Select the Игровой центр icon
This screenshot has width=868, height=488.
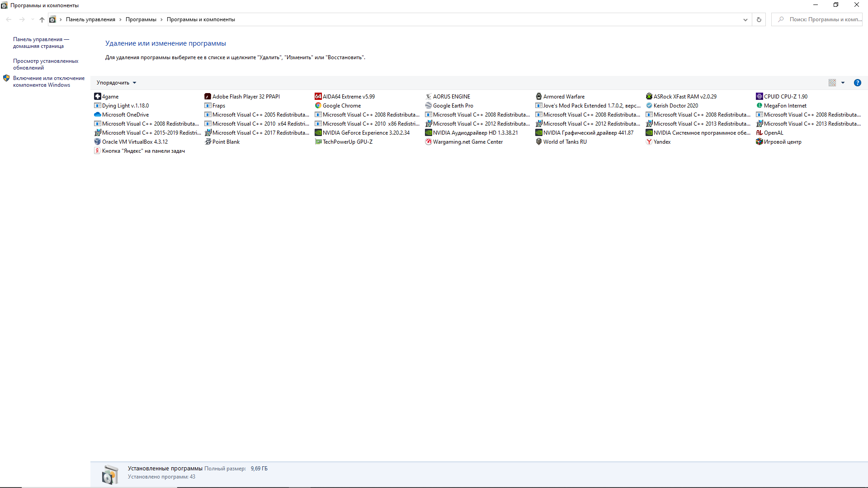[759, 141]
